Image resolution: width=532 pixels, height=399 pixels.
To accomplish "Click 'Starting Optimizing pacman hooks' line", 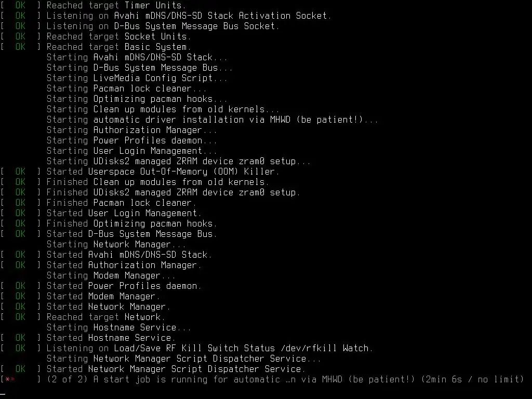I will click(137, 99).
